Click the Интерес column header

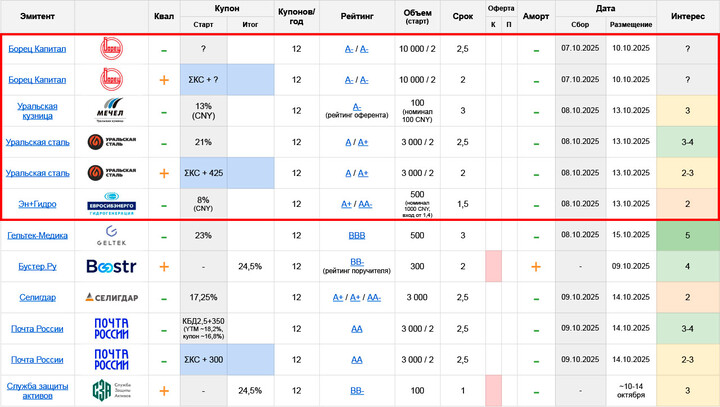[x=687, y=16]
